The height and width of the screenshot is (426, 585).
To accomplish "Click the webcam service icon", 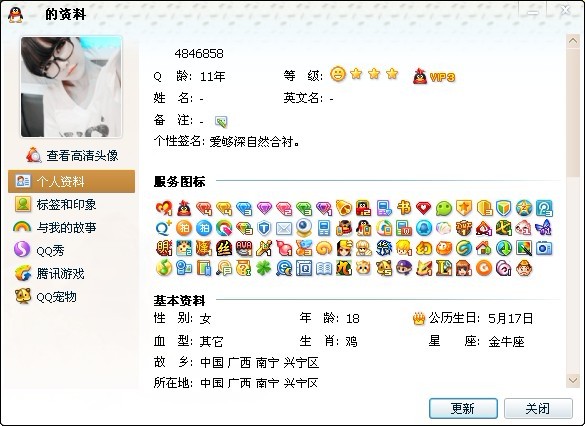I will [x=304, y=228].
